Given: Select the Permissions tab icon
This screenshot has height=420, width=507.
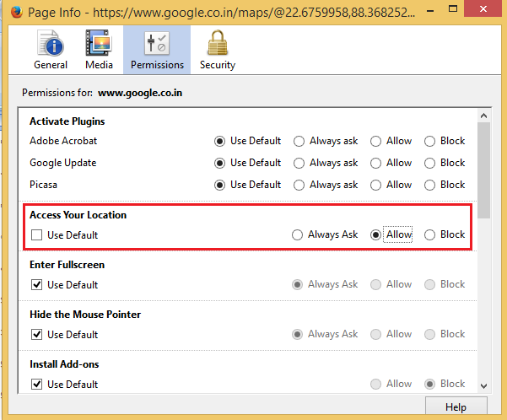Looking at the screenshot, I should coord(157,43).
